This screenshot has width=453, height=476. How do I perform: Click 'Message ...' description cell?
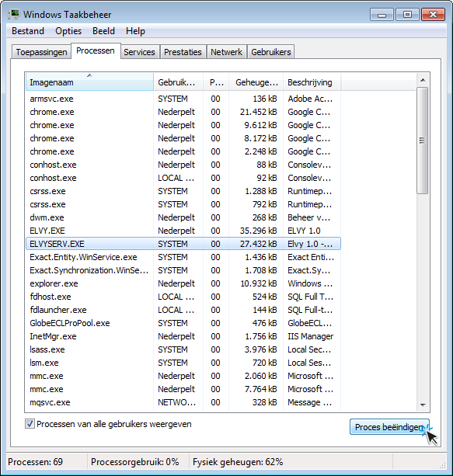pos(310,402)
